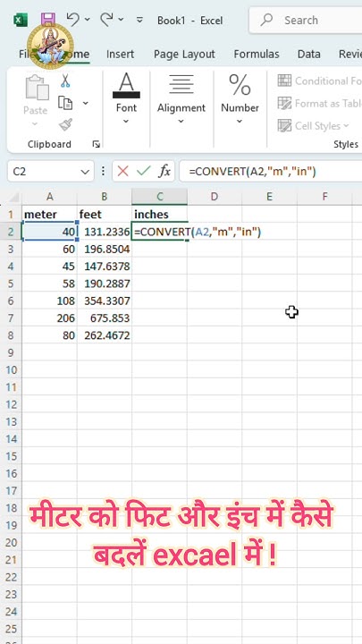Image resolution: width=362 pixels, height=644 pixels.
Task: Click cell C2 with CONVERT formula
Action: pyautogui.click(x=160, y=232)
